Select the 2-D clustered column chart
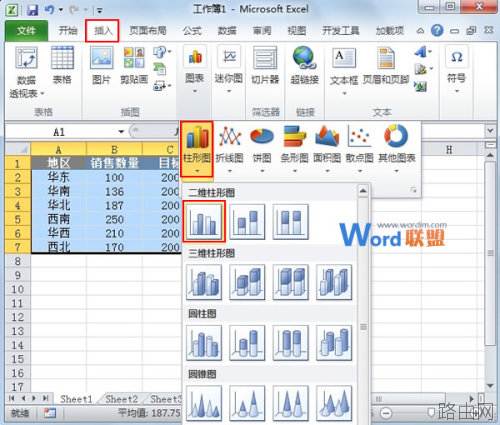 click(204, 221)
